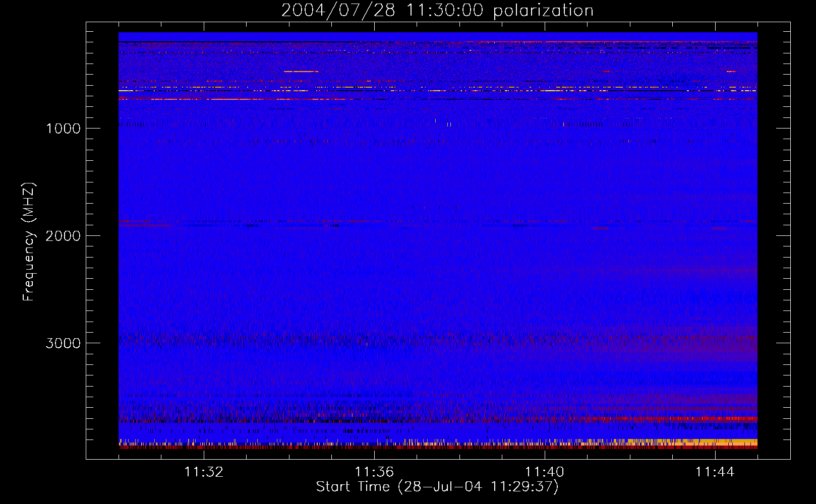Click the 3000 frequency tick label
The width and height of the screenshot is (816, 504).
pos(63,343)
